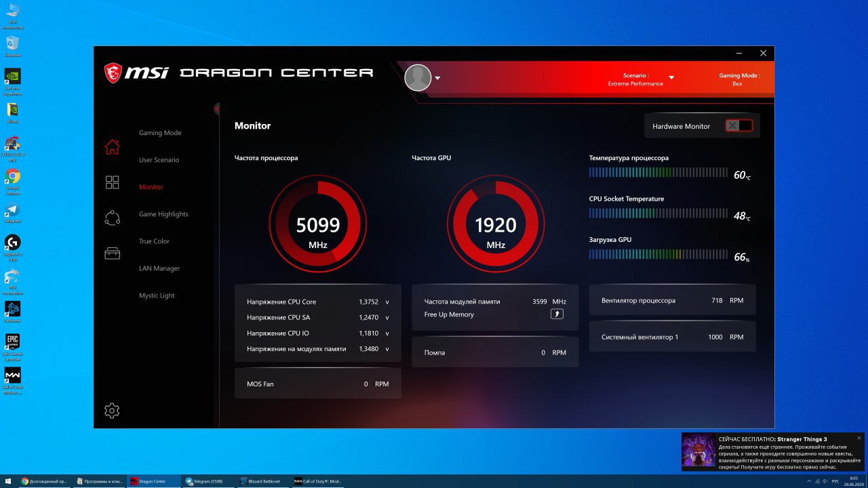Viewport: 868px width, 488px height.
Task: Launch Call of Duty Modern Warfare shortcut
Action: point(12,380)
